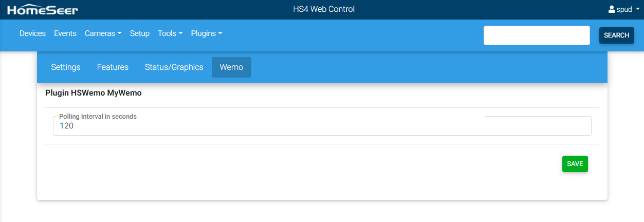Click the Polling Interval in seconds label
This screenshot has height=222, width=644.
coord(98,117)
